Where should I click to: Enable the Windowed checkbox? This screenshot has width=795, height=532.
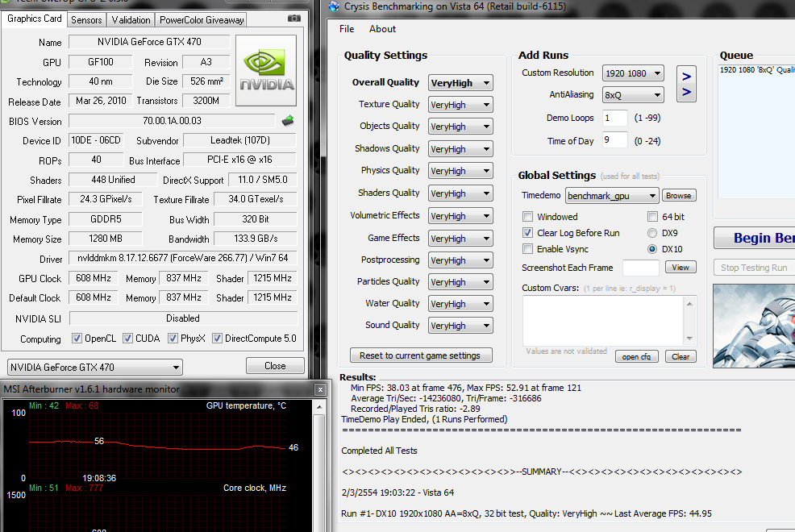[528, 217]
